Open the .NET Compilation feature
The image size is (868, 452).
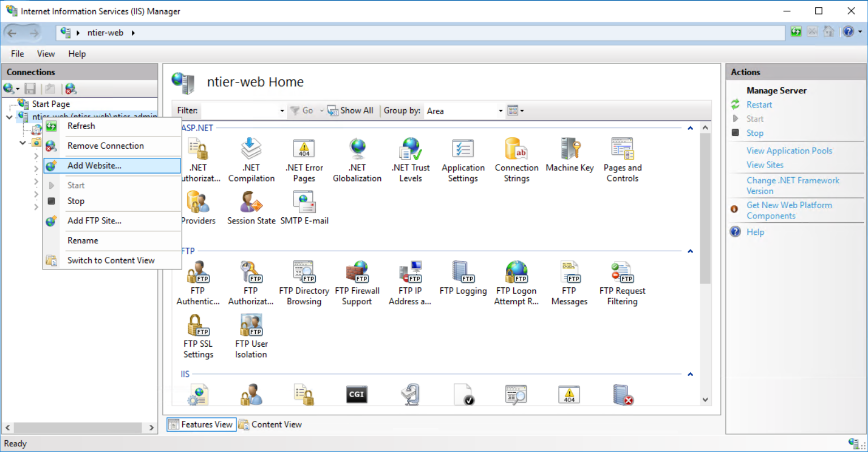click(251, 158)
